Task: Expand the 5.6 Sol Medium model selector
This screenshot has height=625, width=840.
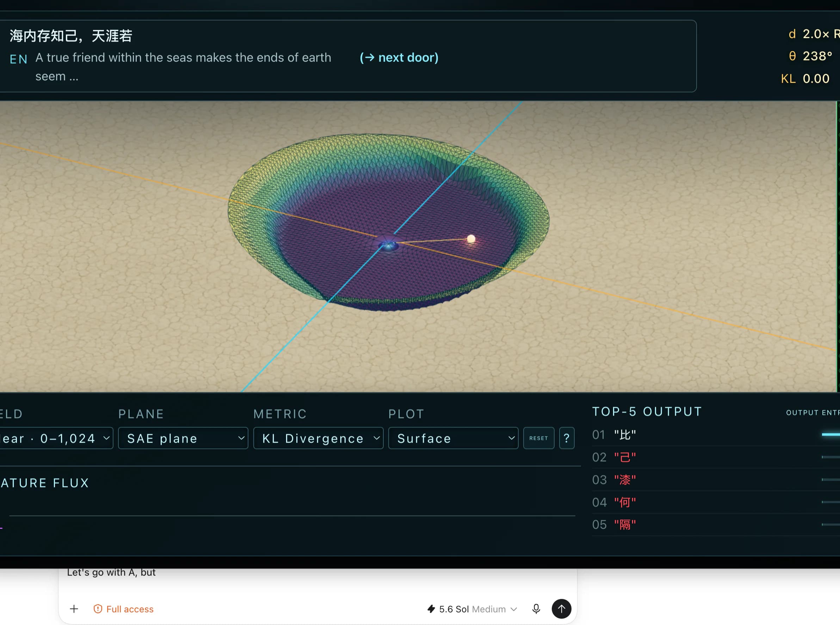Action: click(x=472, y=609)
